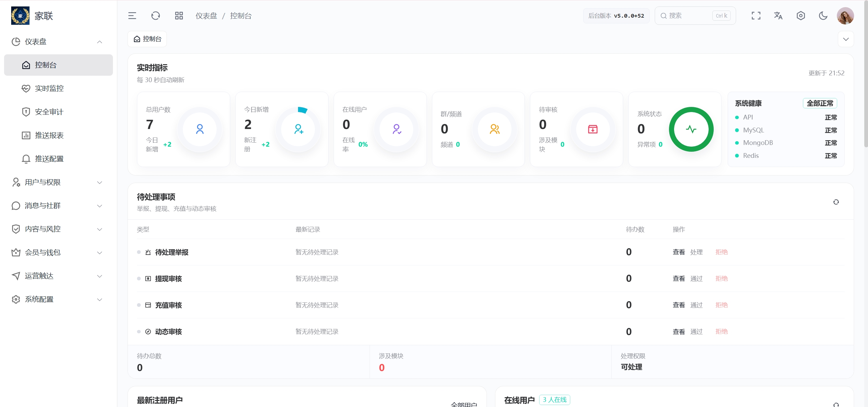Open the hexagon settings icon in the header
The image size is (868, 407).
click(x=801, y=16)
